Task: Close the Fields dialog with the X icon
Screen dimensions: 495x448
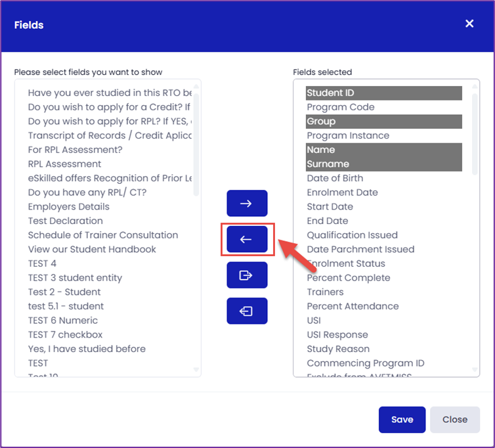Action: pyautogui.click(x=469, y=24)
